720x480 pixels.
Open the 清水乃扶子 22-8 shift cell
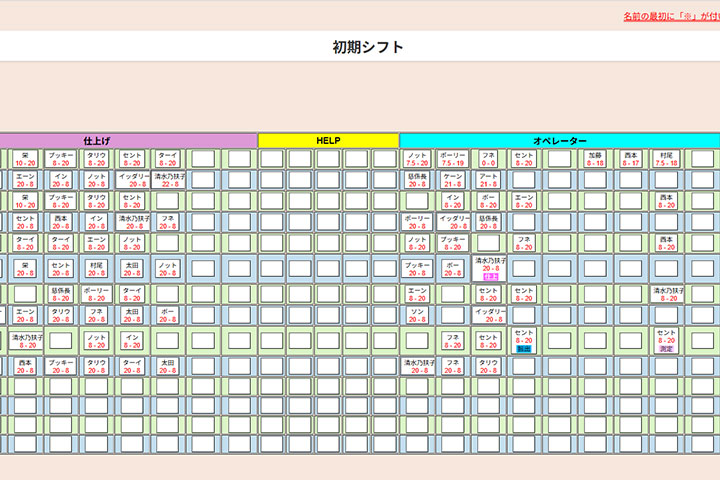coord(168,180)
